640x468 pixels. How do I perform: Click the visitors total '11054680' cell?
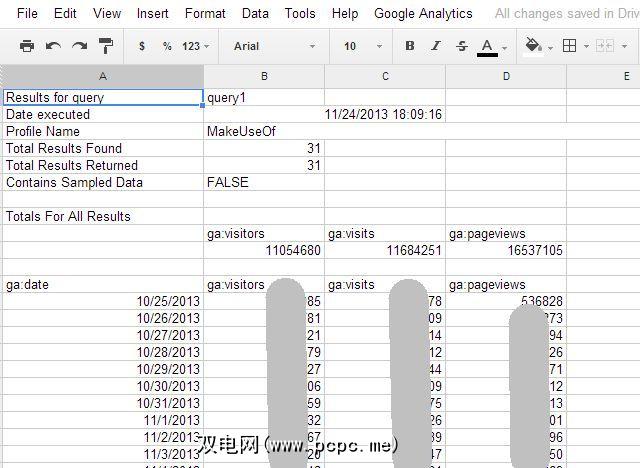pyautogui.click(x=264, y=250)
